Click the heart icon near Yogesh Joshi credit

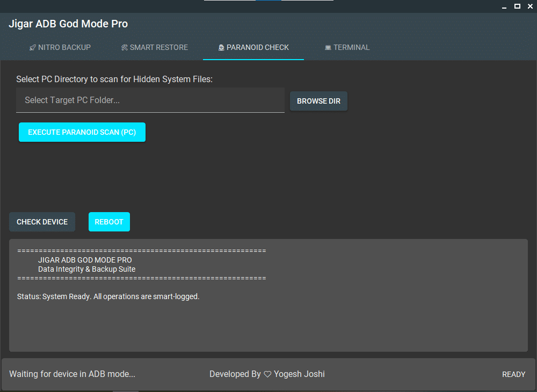(267, 374)
